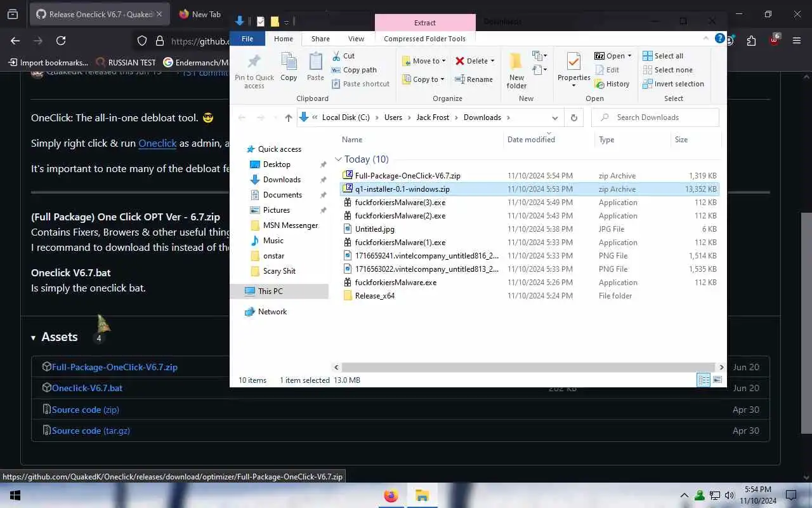Image resolution: width=812 pixels, height=508 pixels.
Task: Open address bar history dropdown
Action: 555,117
